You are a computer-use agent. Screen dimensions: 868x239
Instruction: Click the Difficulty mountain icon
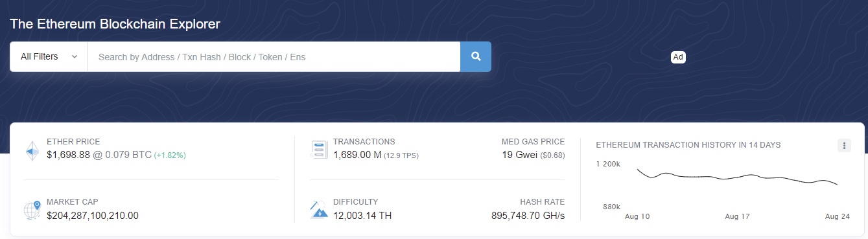point(319,209)
